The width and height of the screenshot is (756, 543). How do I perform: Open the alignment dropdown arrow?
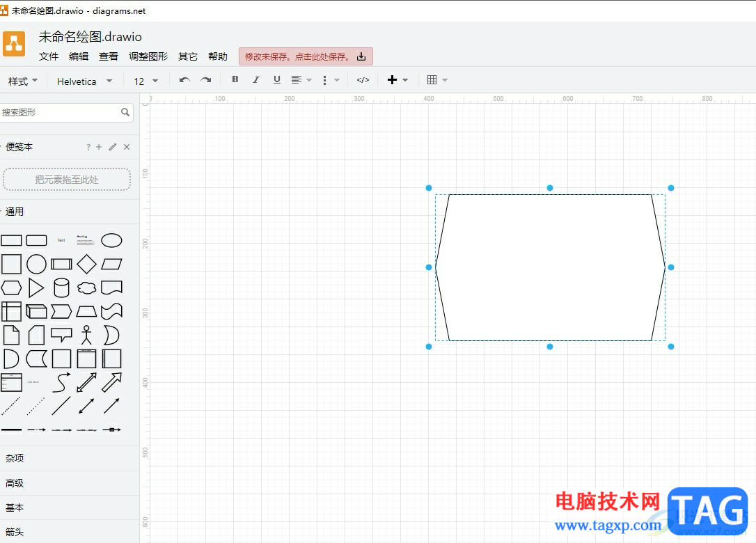pos(309,80)
